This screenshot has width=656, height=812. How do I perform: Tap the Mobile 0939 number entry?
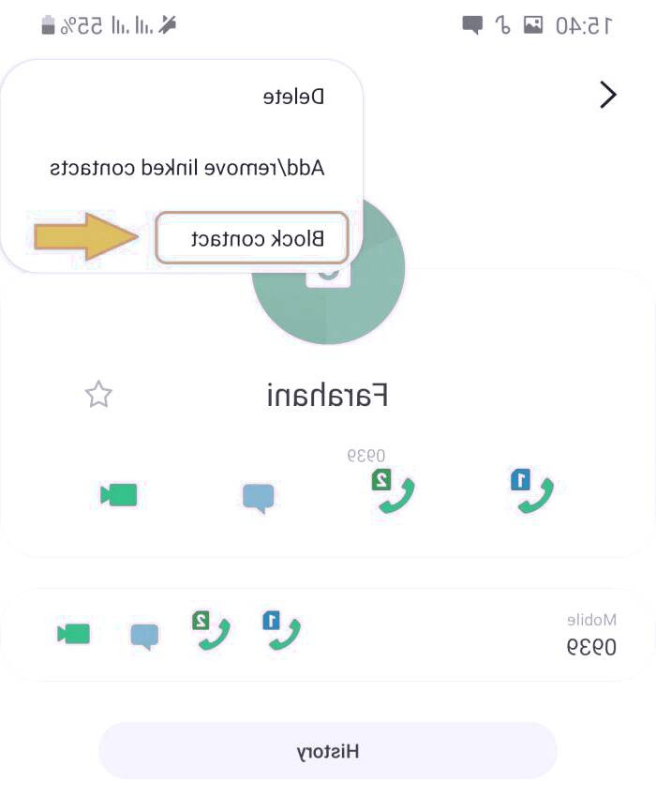click(591, 636)
